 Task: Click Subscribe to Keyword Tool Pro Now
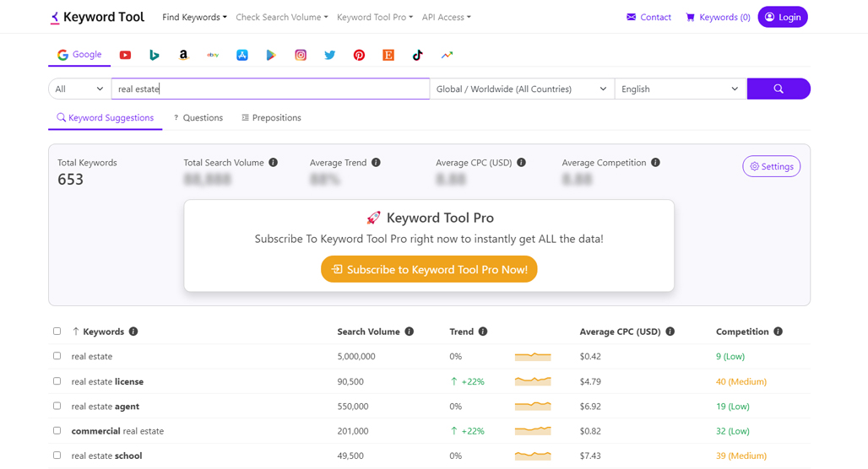pos(429,269)
